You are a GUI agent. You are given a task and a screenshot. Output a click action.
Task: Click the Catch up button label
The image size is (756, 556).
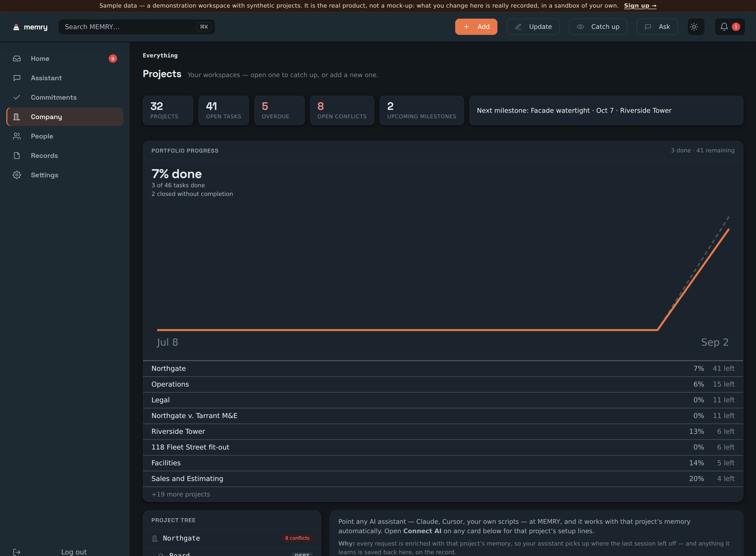[605, 26]
